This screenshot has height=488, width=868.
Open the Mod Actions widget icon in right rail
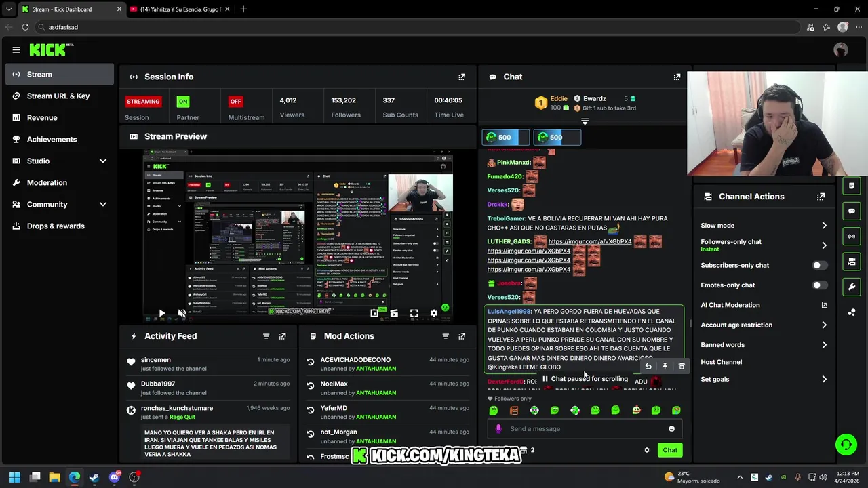coord(852,185)
